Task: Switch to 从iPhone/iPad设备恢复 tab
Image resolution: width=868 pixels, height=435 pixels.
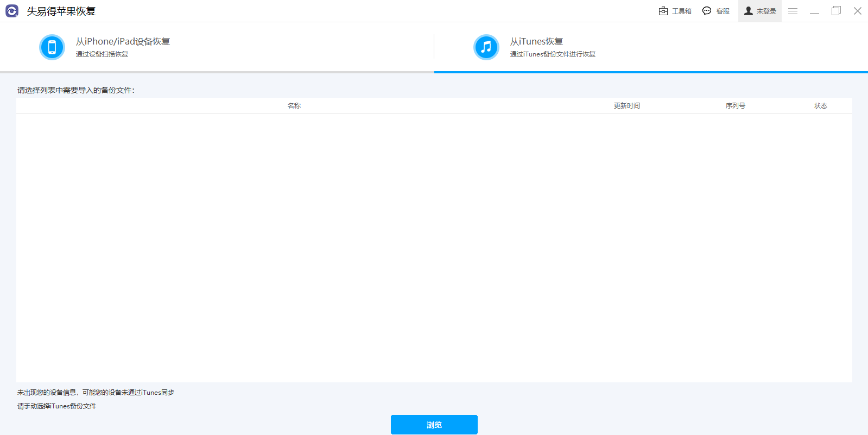Action: 123,42
